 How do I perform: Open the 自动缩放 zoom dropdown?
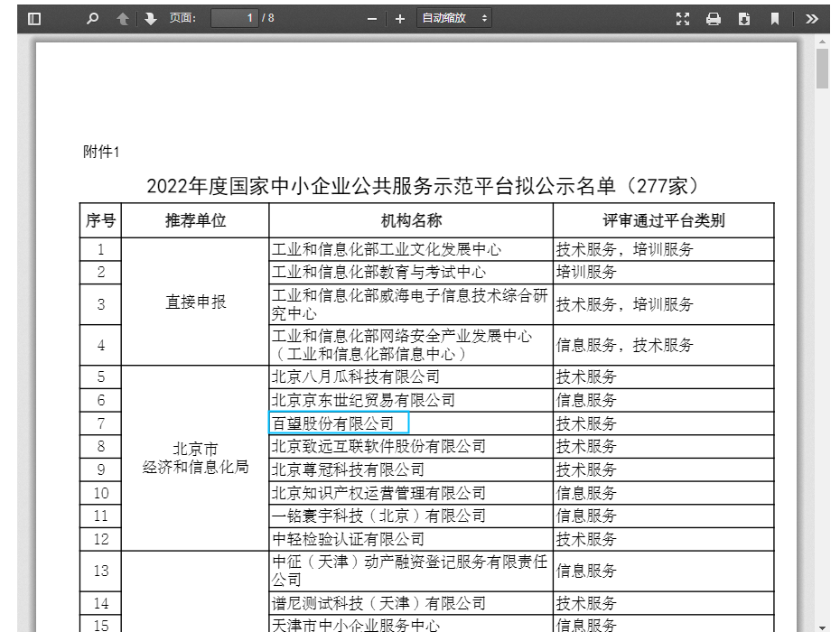point(453,18)
